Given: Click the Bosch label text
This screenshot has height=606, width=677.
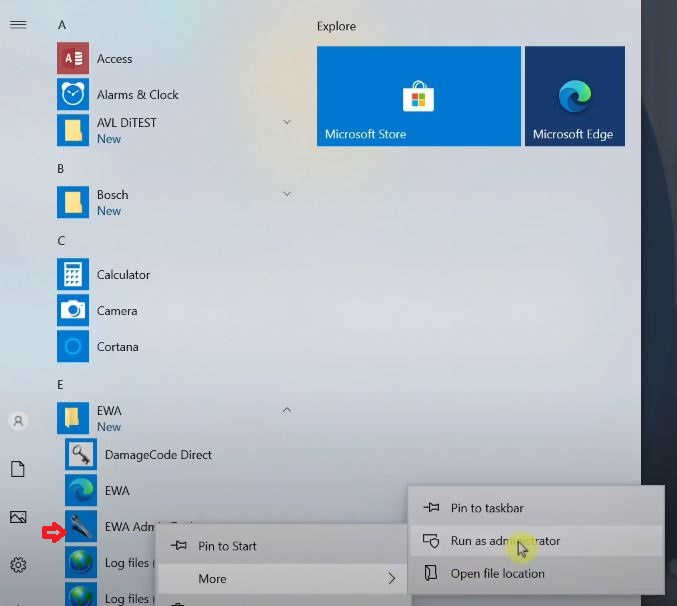Looking at the screenshot, I should point(112,195).
